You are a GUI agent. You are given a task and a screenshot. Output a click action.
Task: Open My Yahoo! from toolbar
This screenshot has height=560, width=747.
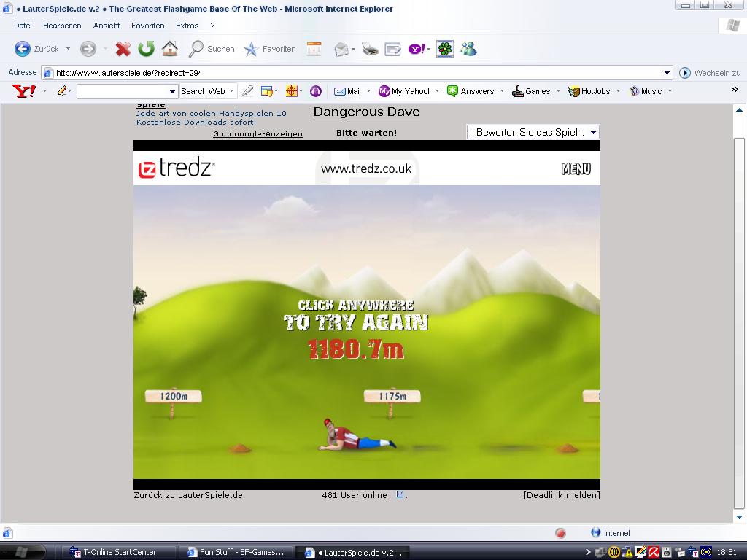point(404,91)
